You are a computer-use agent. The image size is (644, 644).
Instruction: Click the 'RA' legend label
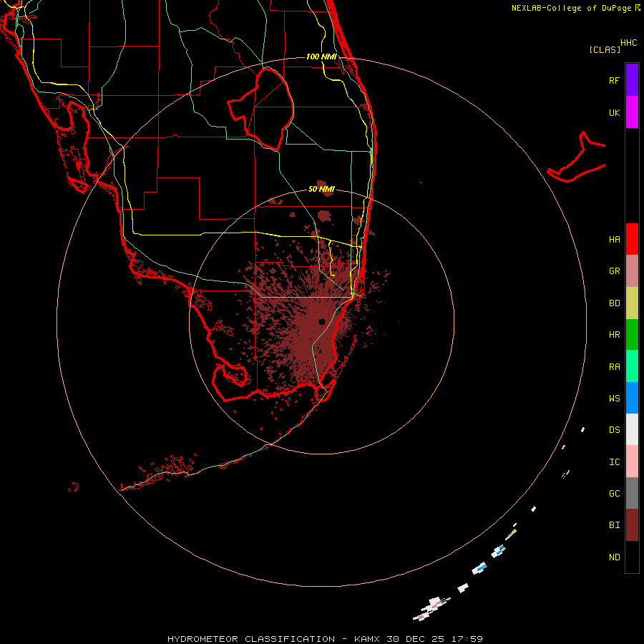point(614,367)
